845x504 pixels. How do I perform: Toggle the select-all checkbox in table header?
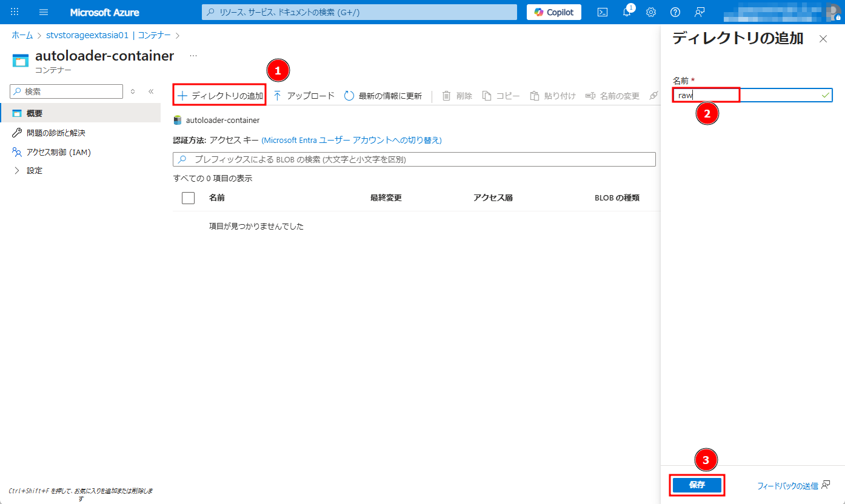click(188, 198)
